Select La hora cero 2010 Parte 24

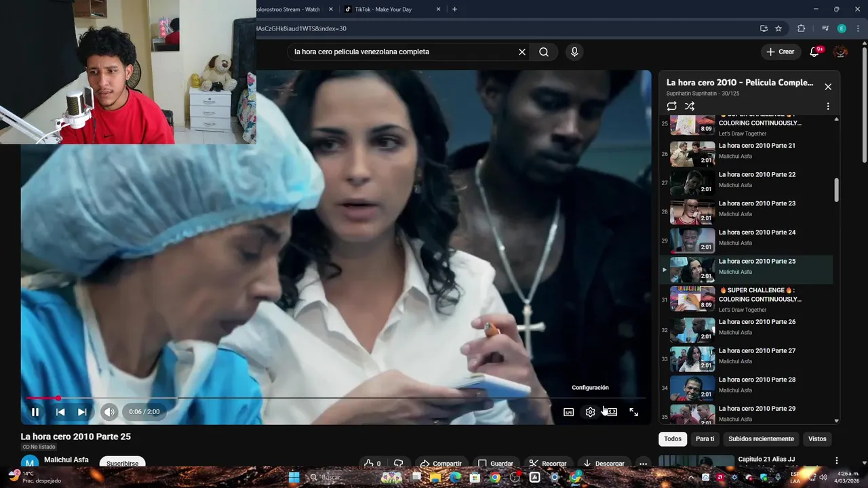746,241
